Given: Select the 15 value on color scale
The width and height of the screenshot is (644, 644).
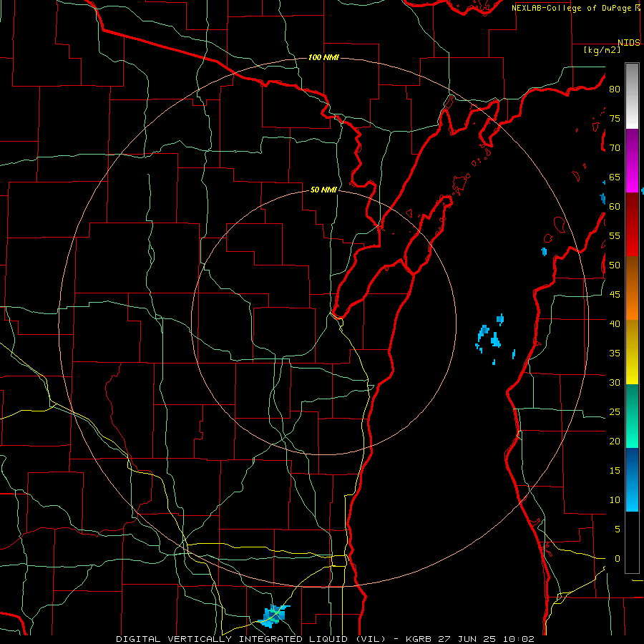Looking at the screenshot, I should 615,471.
